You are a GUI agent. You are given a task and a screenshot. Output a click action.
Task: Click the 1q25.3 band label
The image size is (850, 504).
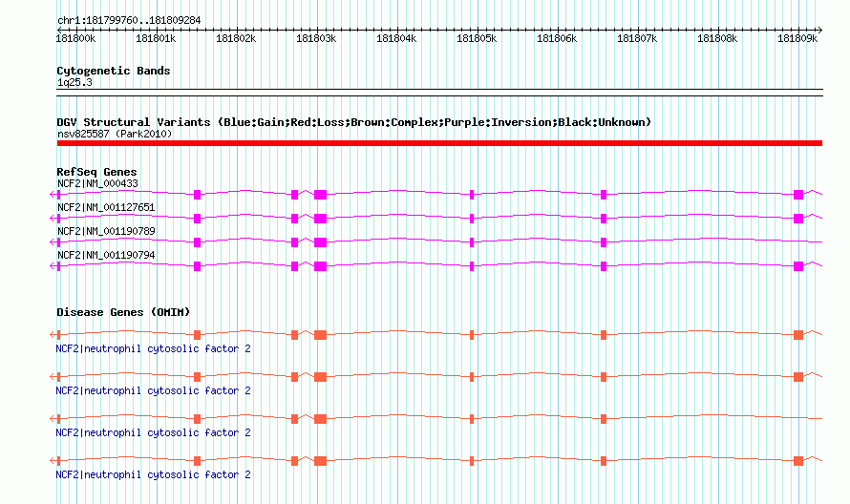tap(74, 83)
